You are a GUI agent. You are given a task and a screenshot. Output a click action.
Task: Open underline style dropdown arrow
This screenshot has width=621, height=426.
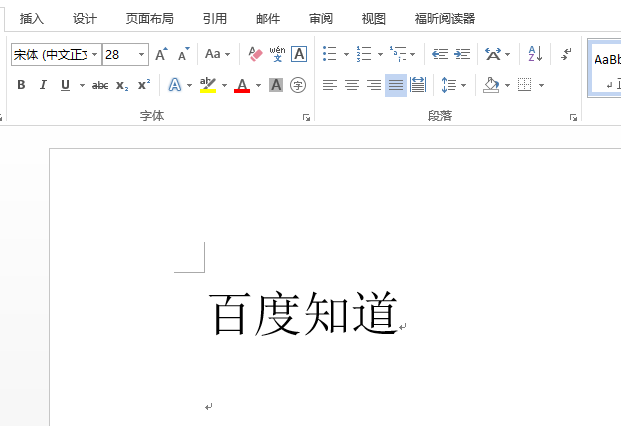point(82,85)
